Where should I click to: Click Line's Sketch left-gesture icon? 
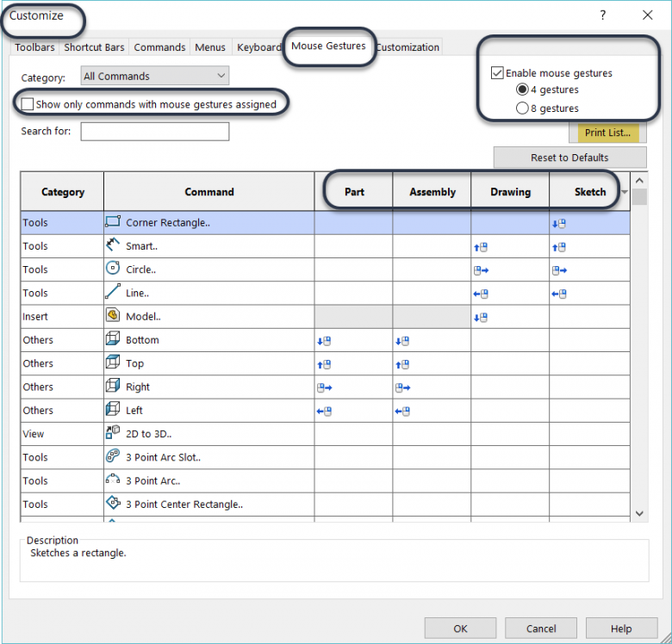(x=559, y=294)
